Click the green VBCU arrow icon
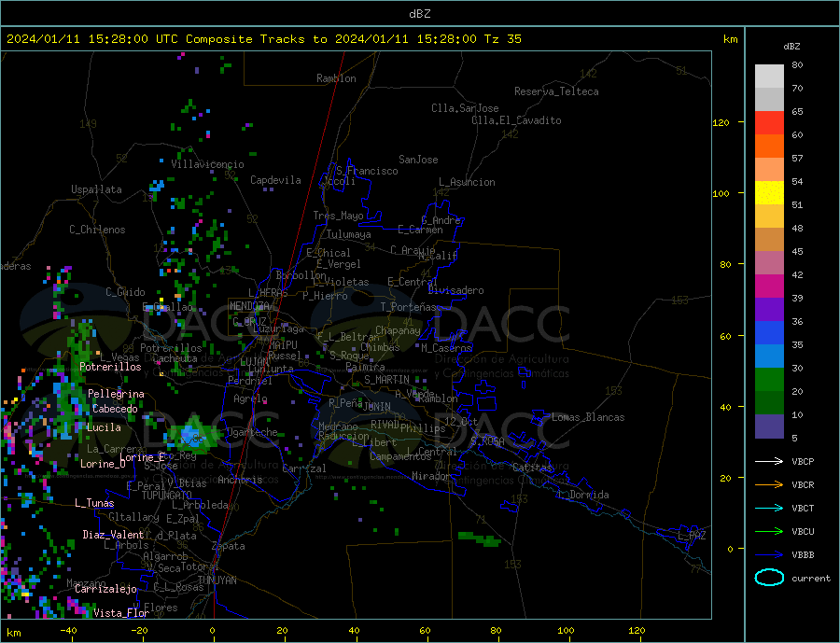Screen dimensions: 840x643 tap(769, 532)
